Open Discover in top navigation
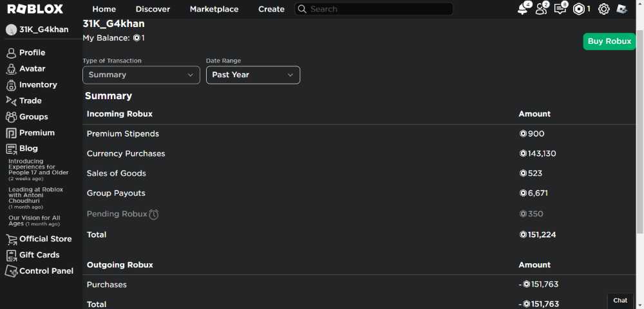This screenshot has width=644, height=309. tap(153, 9)
